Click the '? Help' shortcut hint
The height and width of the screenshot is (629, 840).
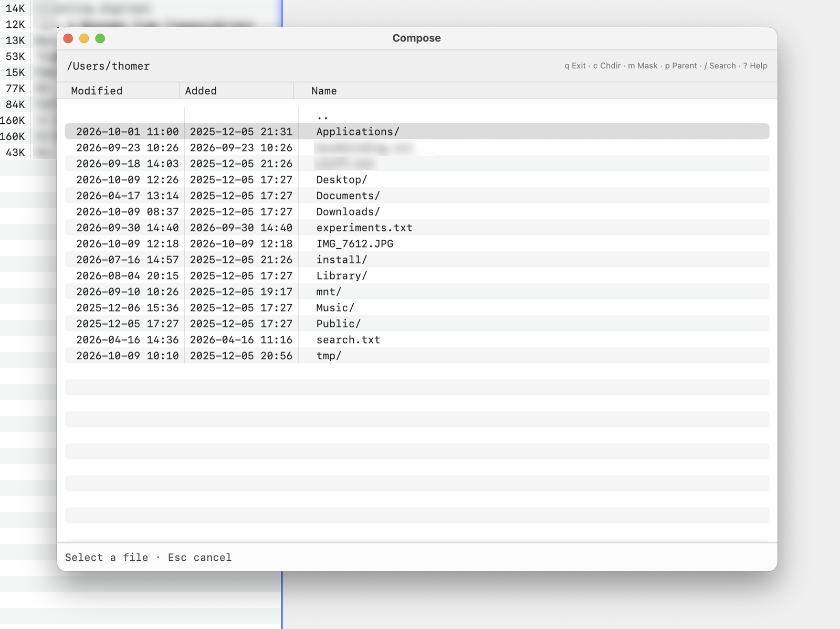pyautogui.click(x=755, y=66)
